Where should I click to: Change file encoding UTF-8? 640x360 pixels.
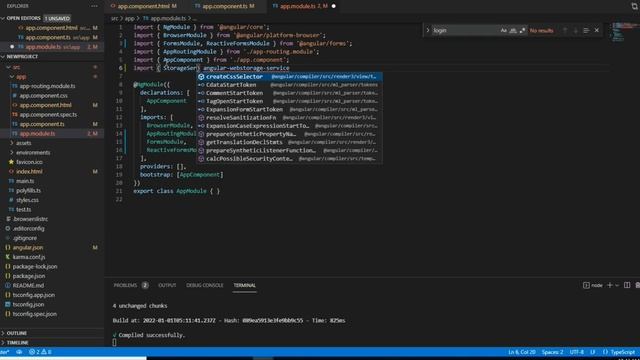[x=577, y=352]
